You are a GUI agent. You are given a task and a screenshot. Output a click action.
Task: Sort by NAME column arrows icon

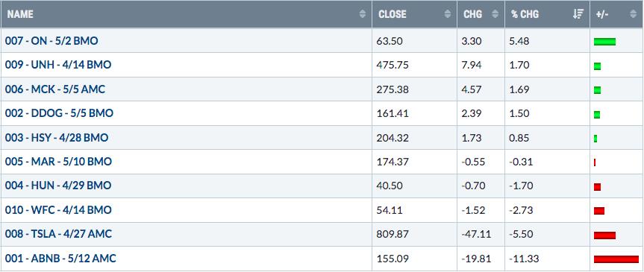click(362, 14)
